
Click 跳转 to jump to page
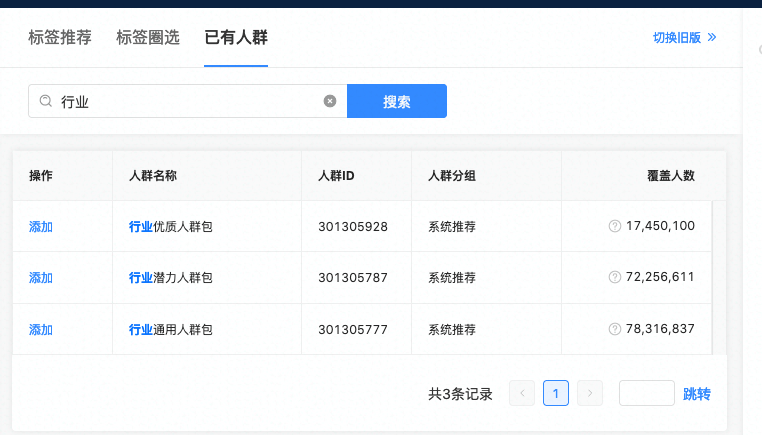click(x=697, y=394)
